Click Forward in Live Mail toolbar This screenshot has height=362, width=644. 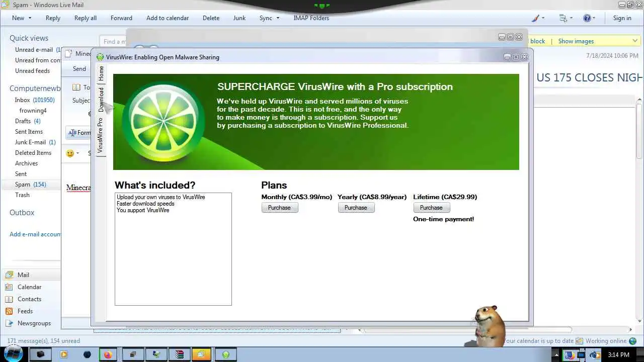(x=121, y=18)
